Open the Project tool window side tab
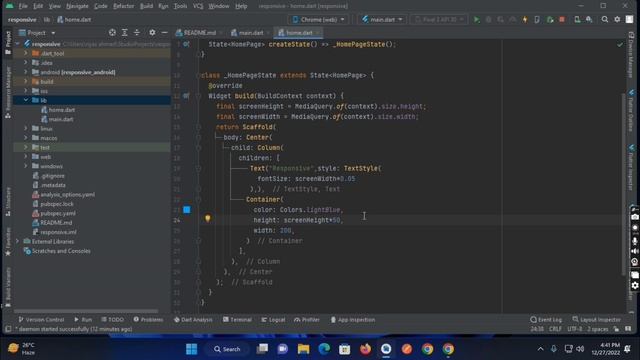The height and width of the screenshot is (360, 640). pyautogui.click(x=8, y=43)
